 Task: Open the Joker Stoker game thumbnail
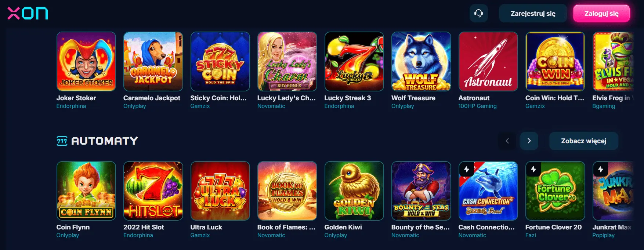tap(86, 61)
